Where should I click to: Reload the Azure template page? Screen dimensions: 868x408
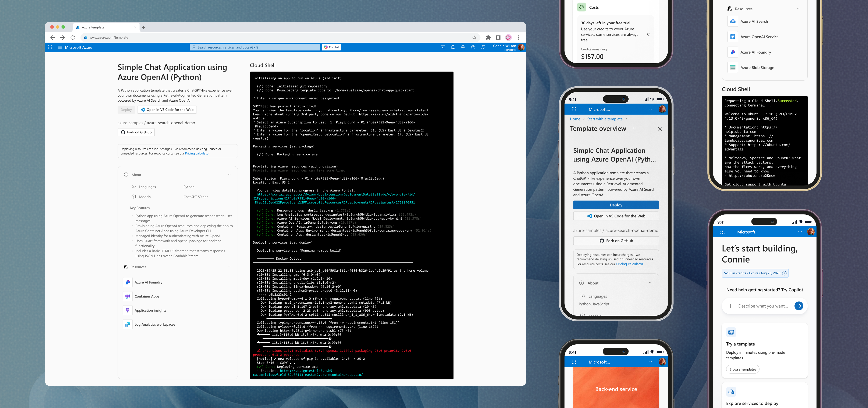72,37
